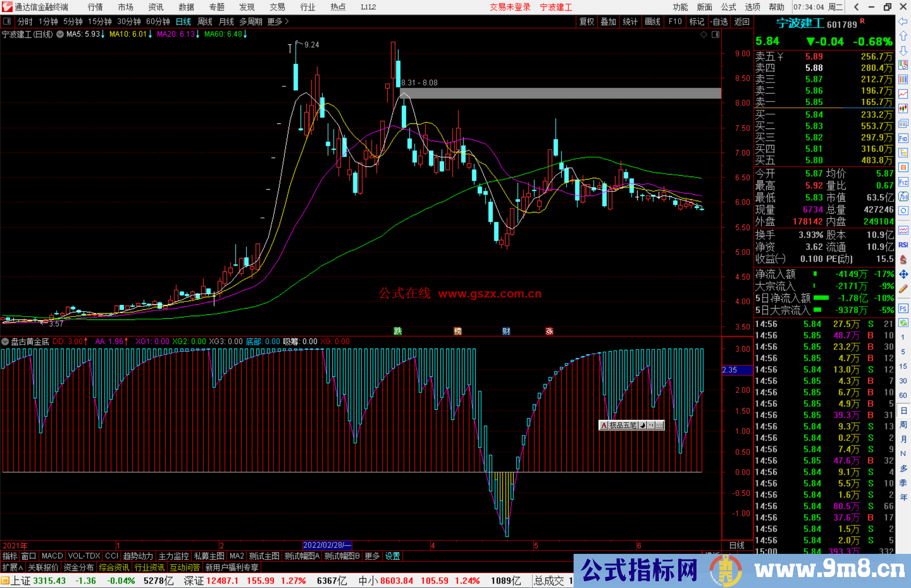Select the 卖五 price 5.89 in order book

pyautogui.click(x=814, y=56)
